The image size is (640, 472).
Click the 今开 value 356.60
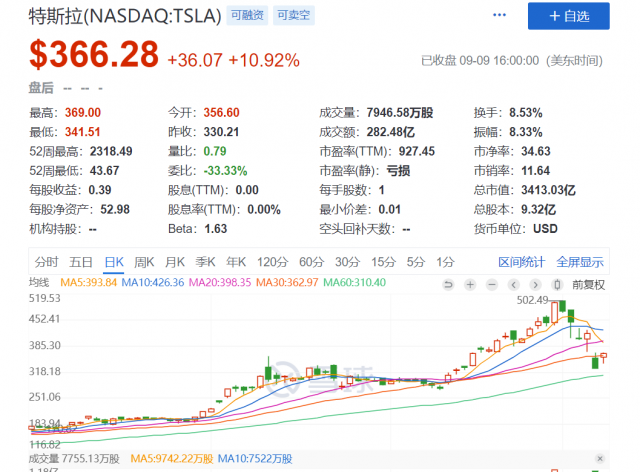(221, 113)
